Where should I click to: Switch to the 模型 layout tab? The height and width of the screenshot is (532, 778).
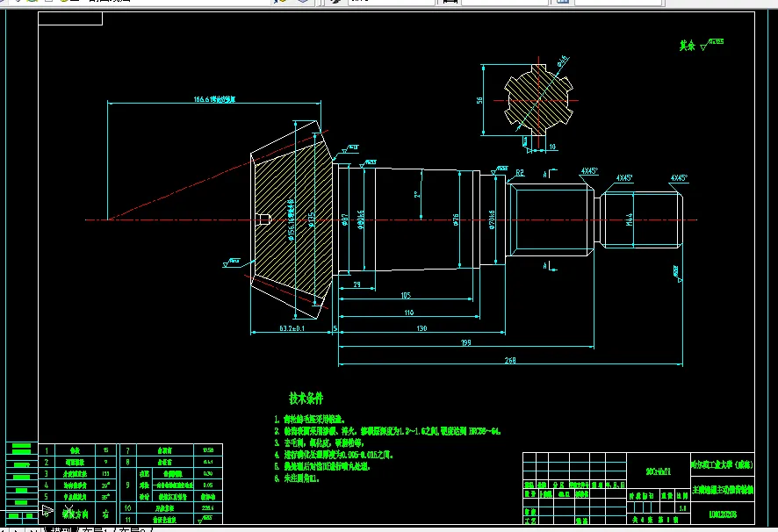(61, 529)
